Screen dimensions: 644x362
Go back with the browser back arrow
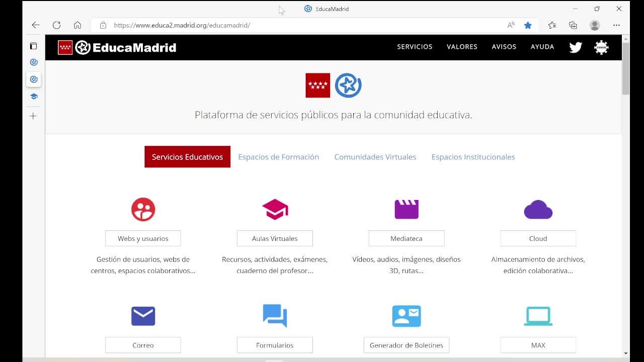pos(36,25)
